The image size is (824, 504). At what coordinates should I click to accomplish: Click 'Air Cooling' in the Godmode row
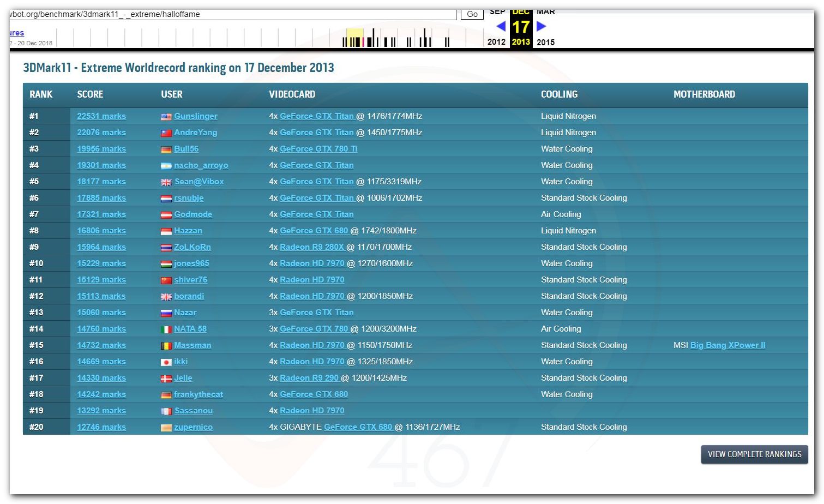[561, 214]
